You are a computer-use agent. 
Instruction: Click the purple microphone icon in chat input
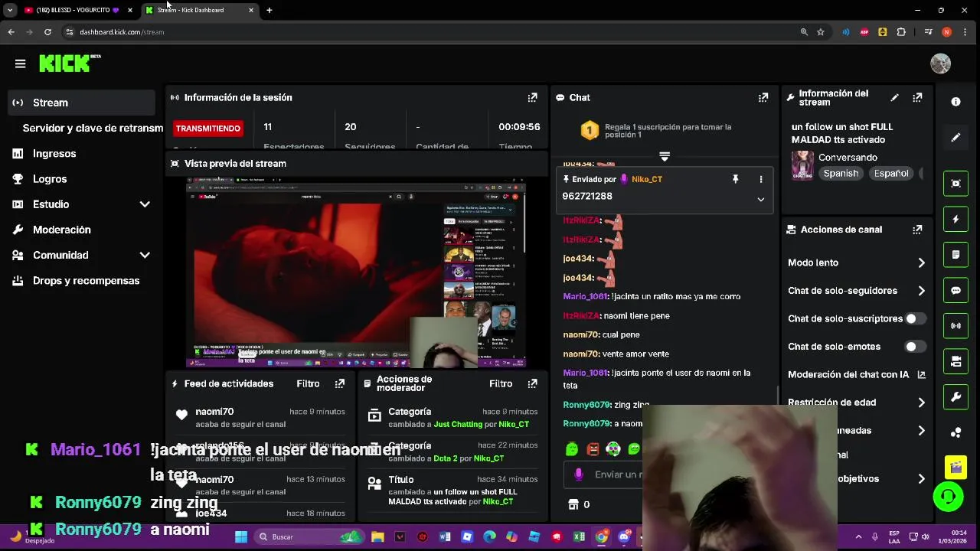pos(579,474)
